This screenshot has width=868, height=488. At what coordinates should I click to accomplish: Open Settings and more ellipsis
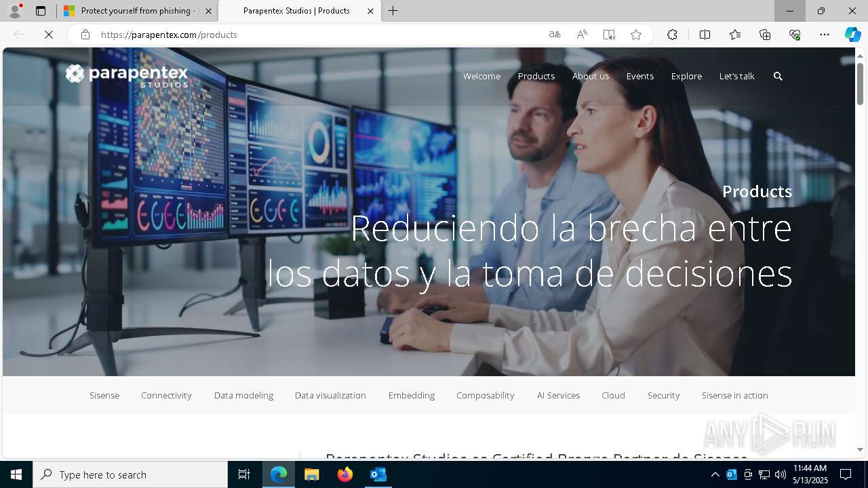click(825, 35)
